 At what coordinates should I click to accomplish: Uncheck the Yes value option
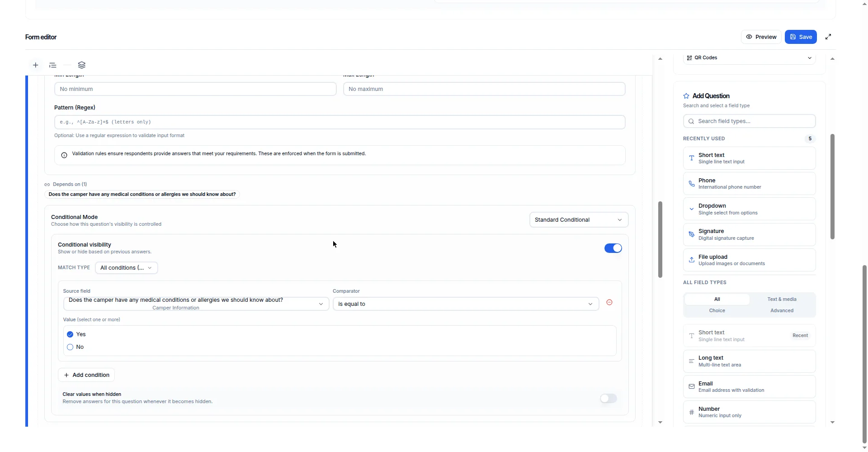click(x=70, y=334)
